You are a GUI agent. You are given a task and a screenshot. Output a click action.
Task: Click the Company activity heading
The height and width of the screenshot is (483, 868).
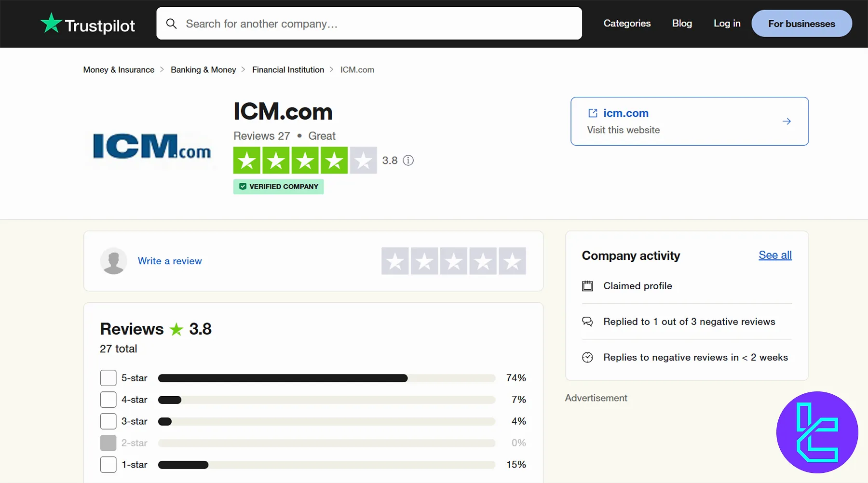pyautogui.click(x=631, y=255)
